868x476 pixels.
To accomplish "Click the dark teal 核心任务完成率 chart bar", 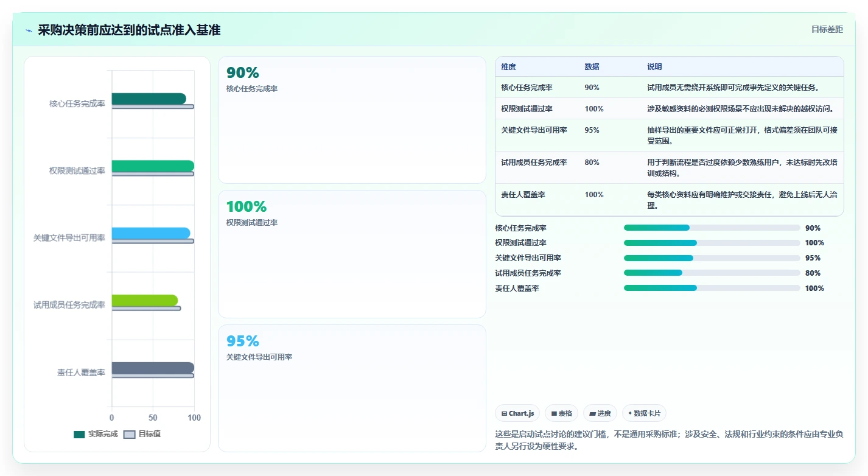I will 149,99.
